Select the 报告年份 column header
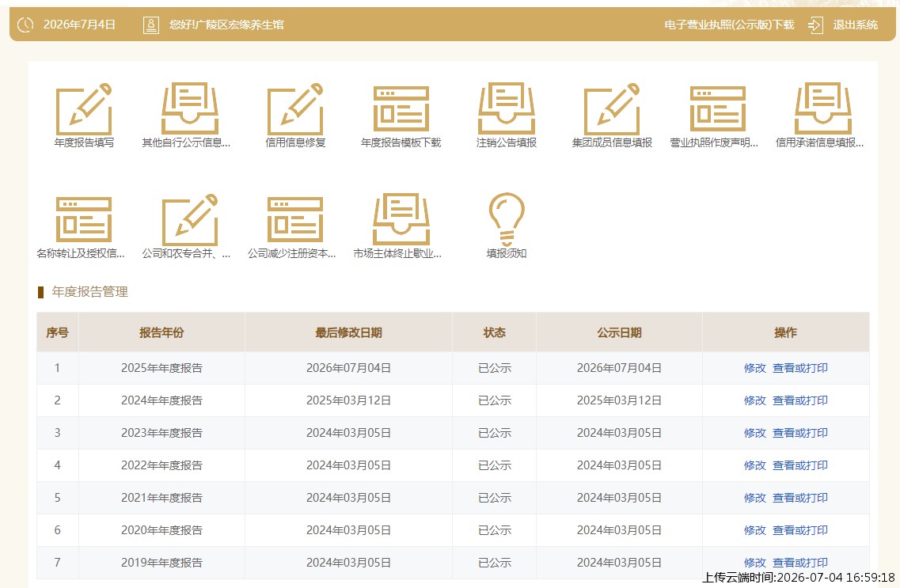The width and height of the screenshot is (900, 588). pyautogui.click(x=161, y=332)
